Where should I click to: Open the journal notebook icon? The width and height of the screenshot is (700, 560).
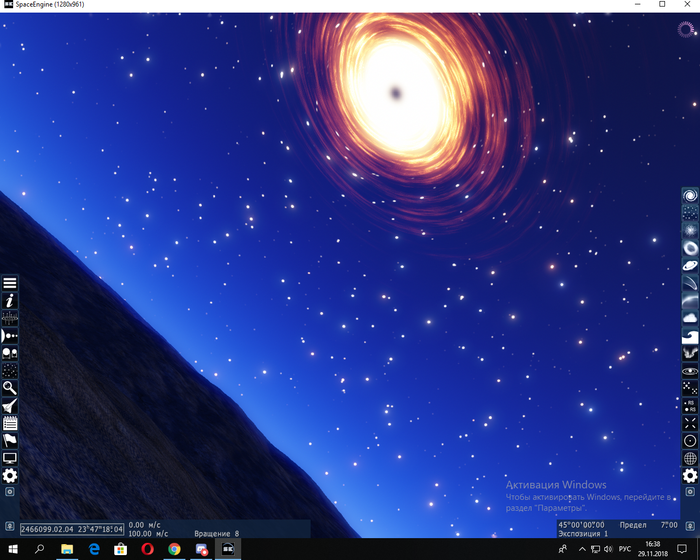pyautogui.click(x=10, y=422)
